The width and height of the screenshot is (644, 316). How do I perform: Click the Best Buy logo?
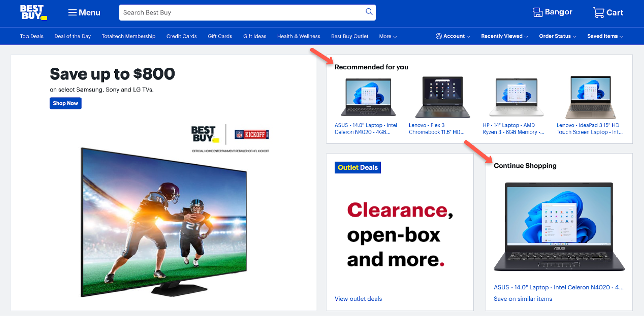(x=33, y=12)
